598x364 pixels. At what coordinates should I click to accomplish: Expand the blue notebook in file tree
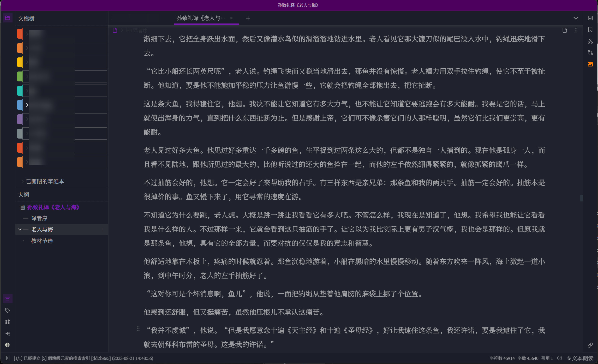(27, 105)
